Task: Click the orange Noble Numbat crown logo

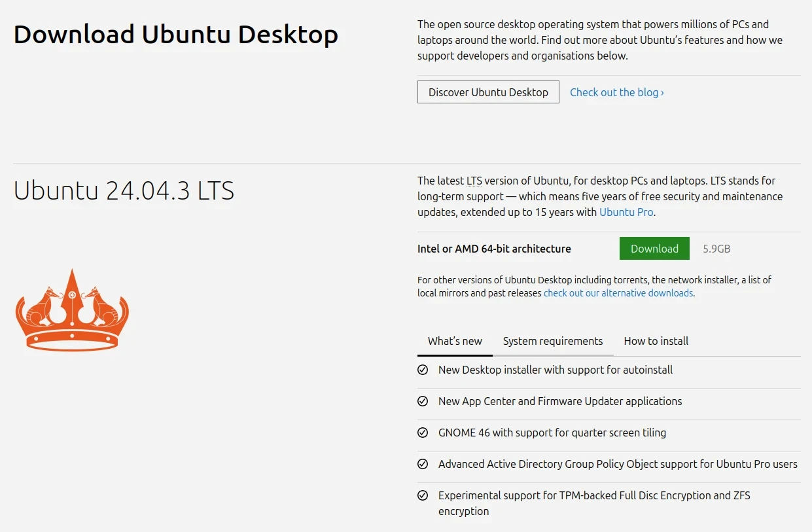Action: pos(72,310)
